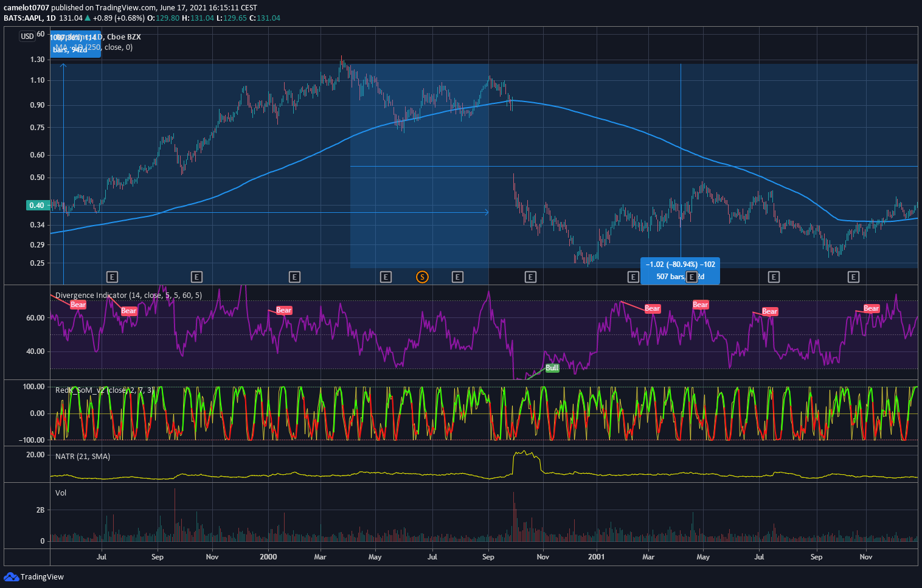Click the blue bars measurement box top left

click(x=75, y=44)
